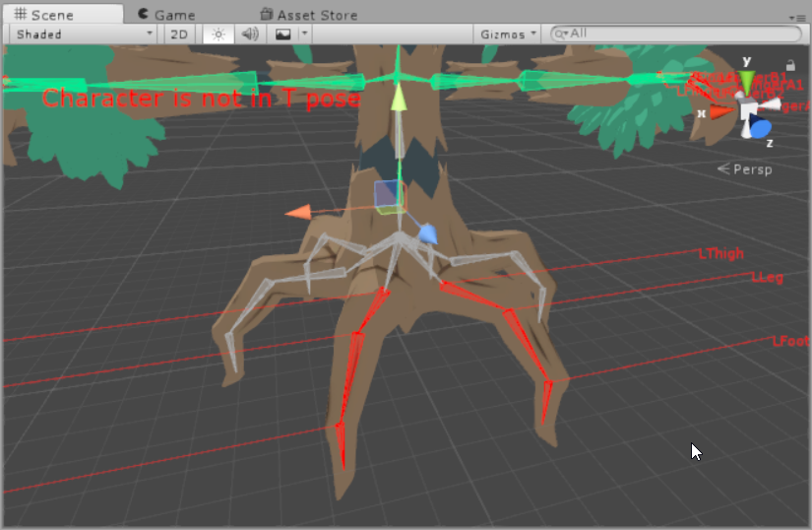Select the LThigh bone label

point(720,253)
